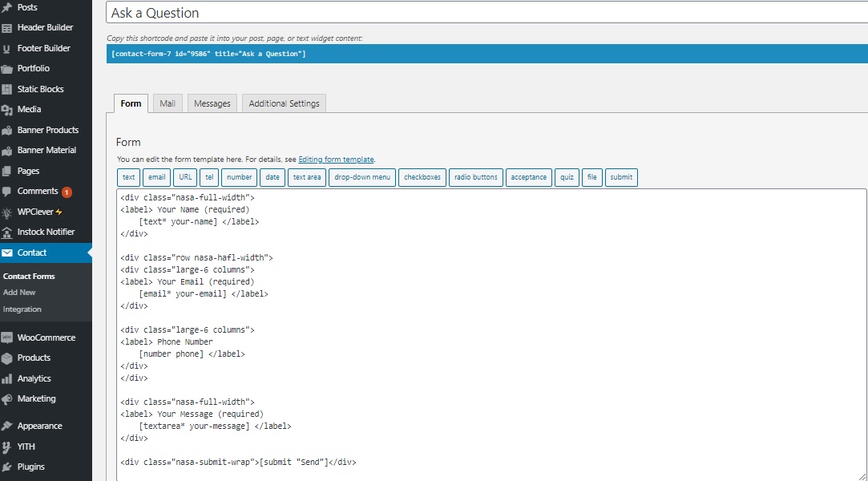Insert a date field tag

[x=273, y=177]
